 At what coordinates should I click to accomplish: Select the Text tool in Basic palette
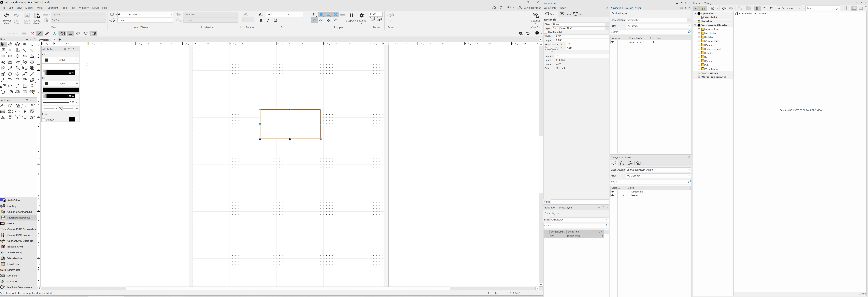tap(32, 44)
